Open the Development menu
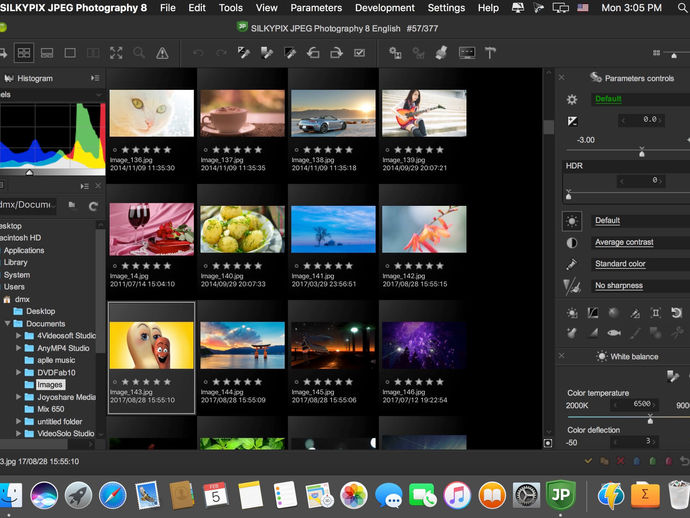The image size is (690, 518). click(384, 8)
